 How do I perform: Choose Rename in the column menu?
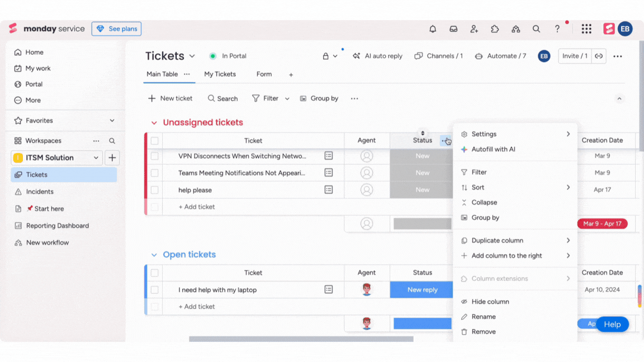point(515,317)
